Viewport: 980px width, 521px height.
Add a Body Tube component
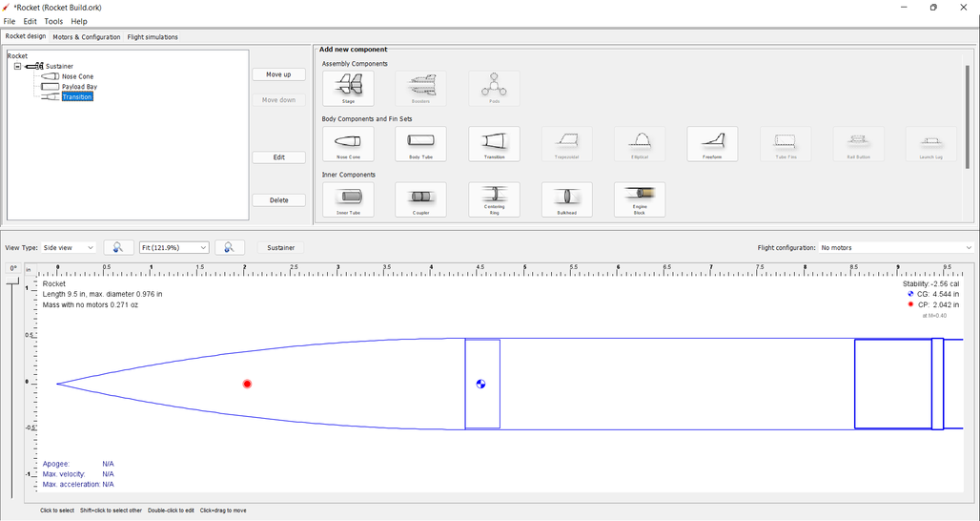(x=420, y=144)
